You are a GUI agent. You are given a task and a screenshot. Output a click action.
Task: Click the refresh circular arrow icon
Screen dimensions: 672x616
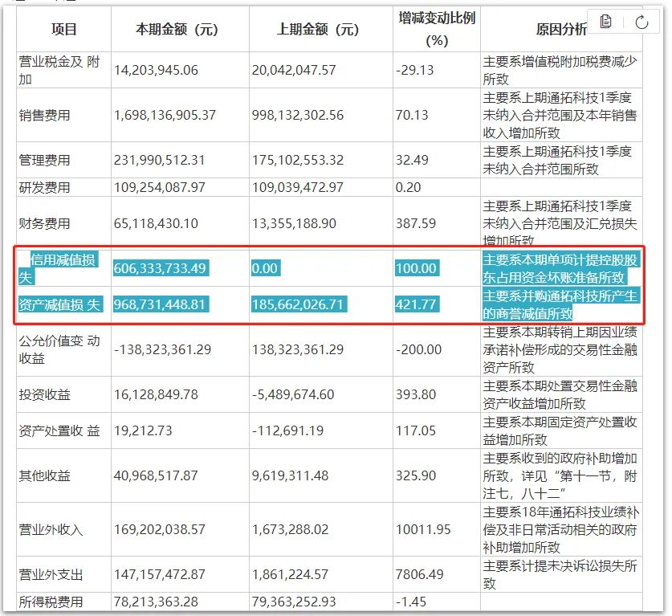641,22
